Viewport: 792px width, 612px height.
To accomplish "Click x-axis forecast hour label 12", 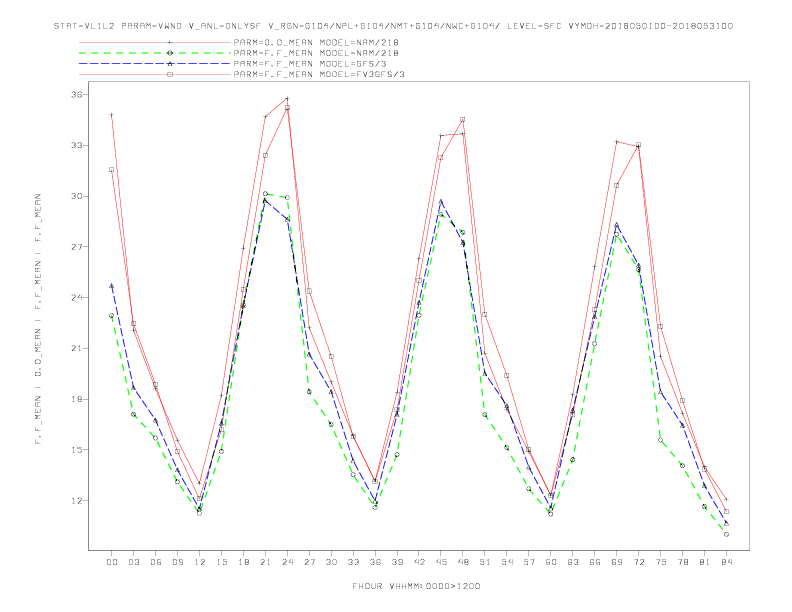I will 200,562.
